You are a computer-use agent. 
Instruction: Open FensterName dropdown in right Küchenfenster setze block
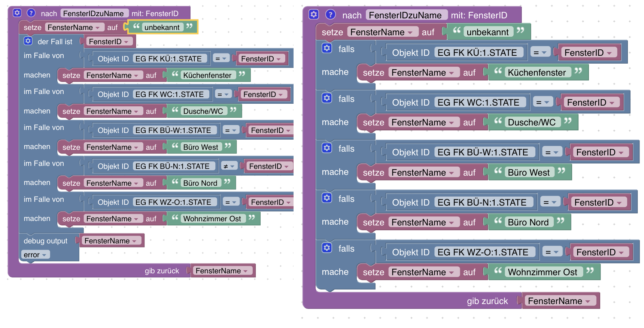click(423, 73)
